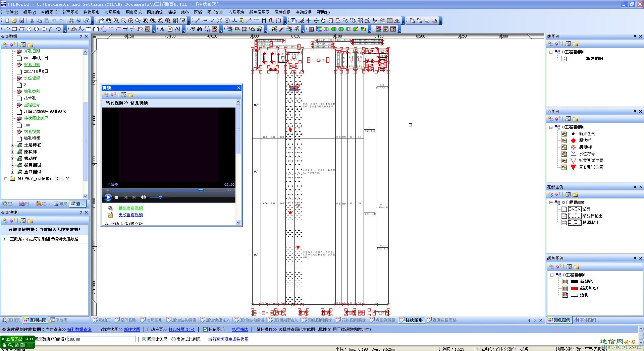This screenshot has height=351, width=644.
Task: Pin the 点图例 panel
Action: click(x=635, y=112)
